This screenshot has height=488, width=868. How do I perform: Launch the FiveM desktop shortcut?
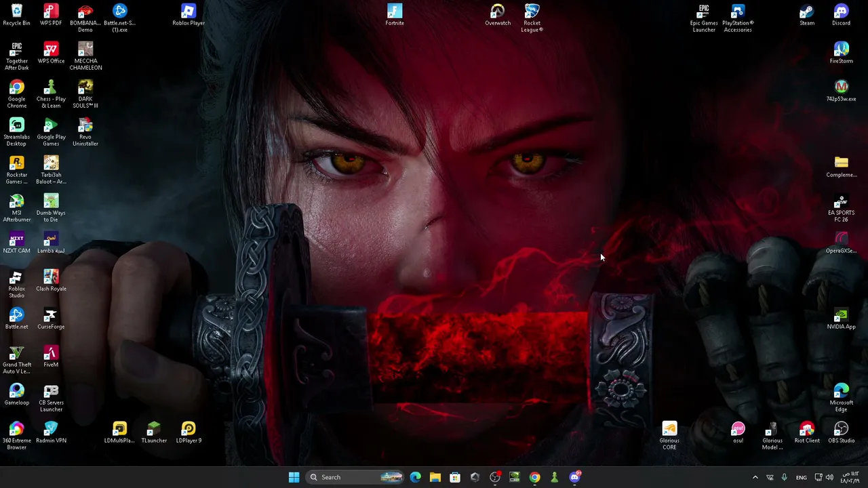coord(51,357)
